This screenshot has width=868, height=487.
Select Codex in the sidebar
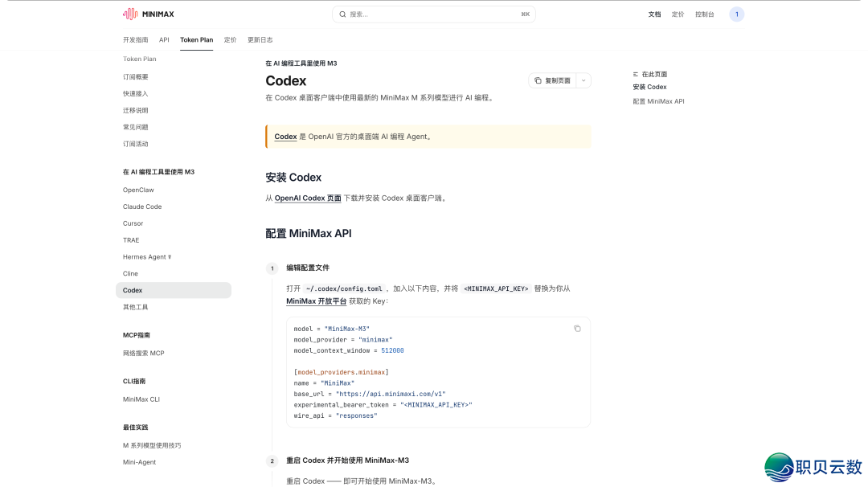click(x=174, y=290)
